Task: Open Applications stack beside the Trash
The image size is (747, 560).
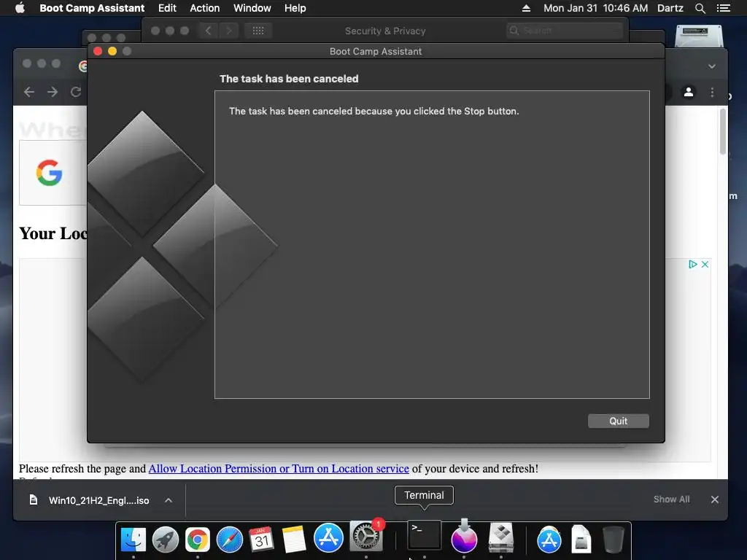Action: click(x=549, y=539)
